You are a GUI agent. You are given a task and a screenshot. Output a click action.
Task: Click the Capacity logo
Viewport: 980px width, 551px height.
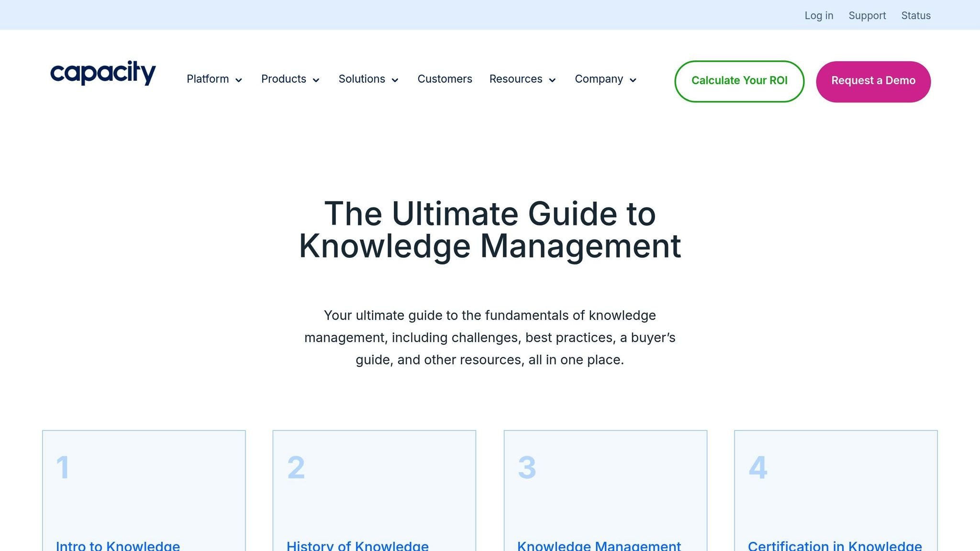[x=103, y=73]
